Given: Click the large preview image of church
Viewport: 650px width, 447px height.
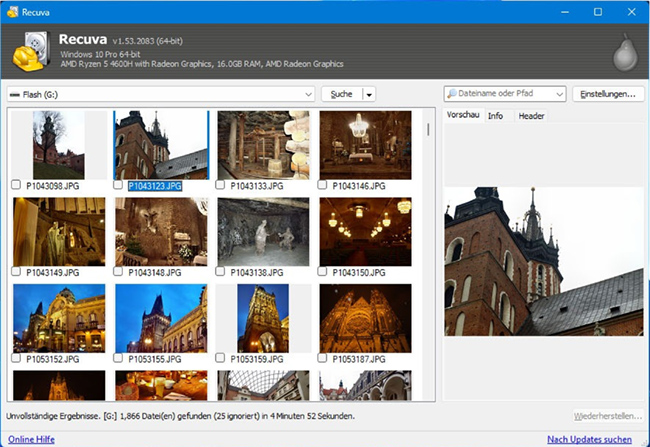Looking at the screenshot, I should pos(543,261).
